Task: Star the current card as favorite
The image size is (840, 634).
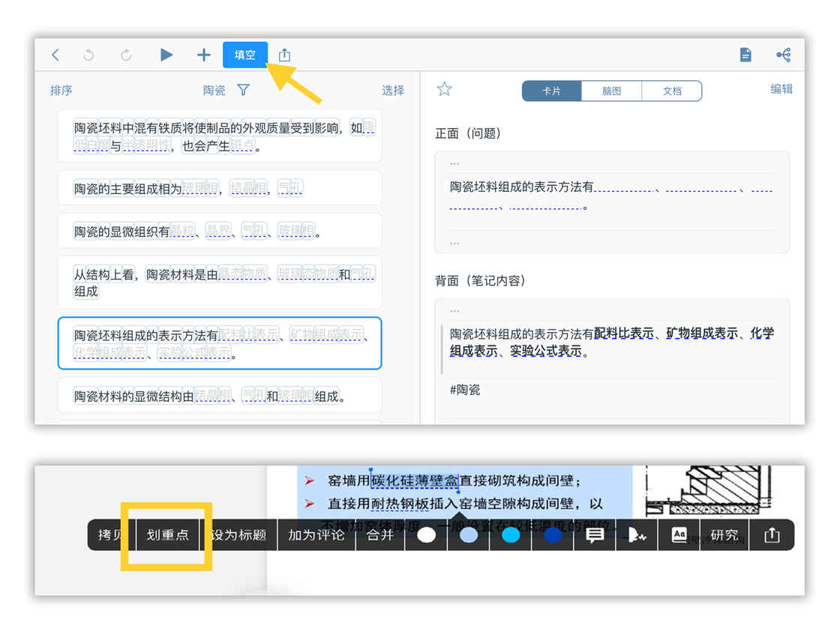Action: (444, 89)
